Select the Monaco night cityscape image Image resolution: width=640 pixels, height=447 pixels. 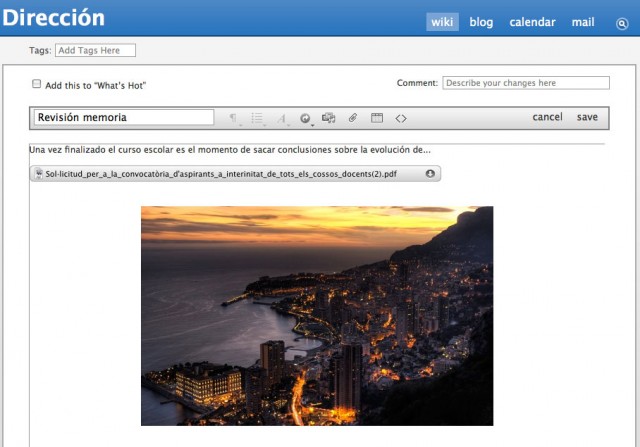[x=317, y=316]
